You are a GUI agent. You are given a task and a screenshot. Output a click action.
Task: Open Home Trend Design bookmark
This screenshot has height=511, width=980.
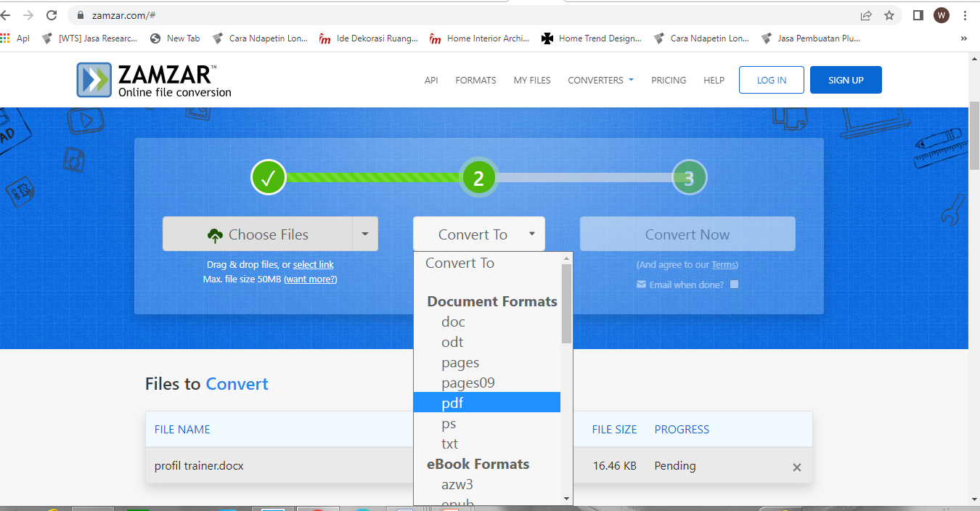(592, 38)
